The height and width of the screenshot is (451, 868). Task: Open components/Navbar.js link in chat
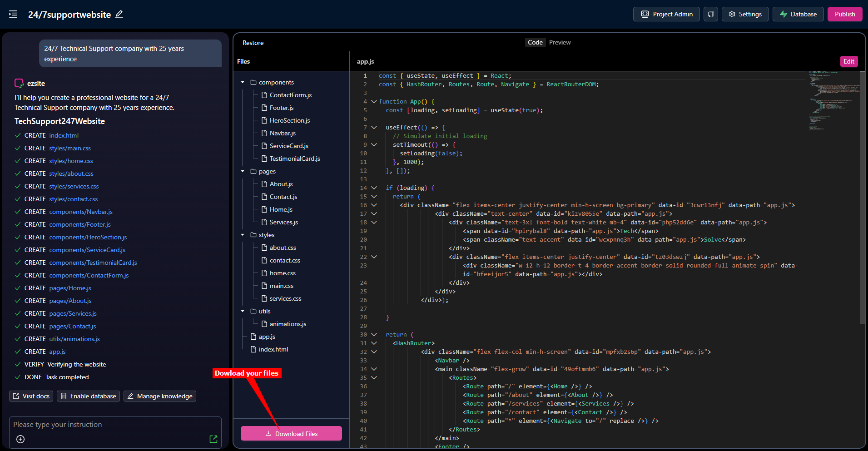81,212
